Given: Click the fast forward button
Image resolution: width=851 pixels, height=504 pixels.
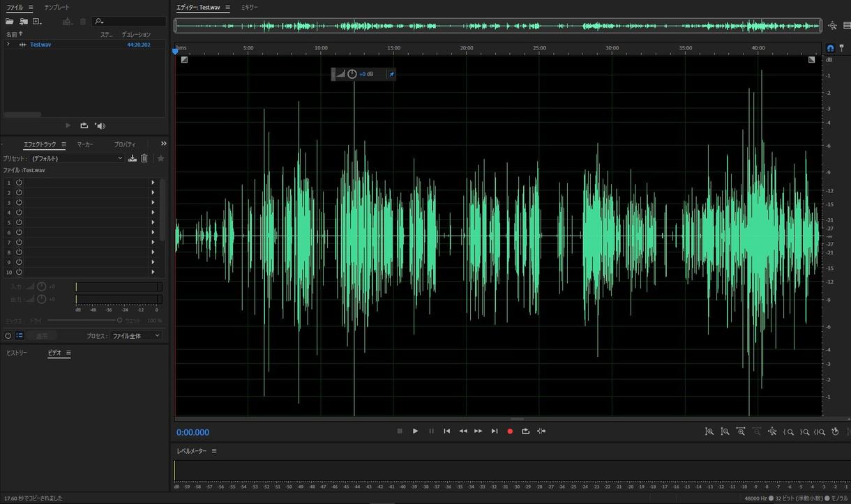Looking at the screenshot, I should pyautogui.click(x=479, y=431).
